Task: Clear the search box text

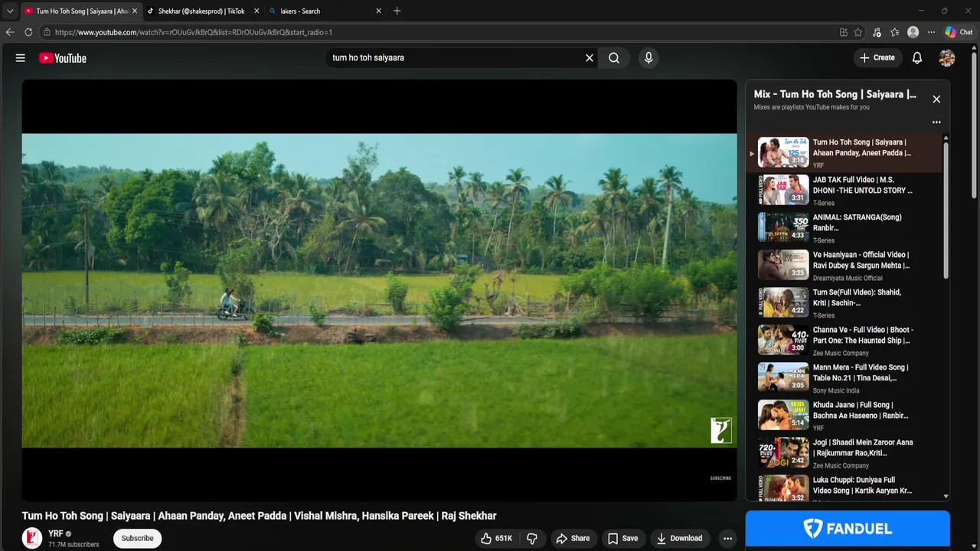Action: (x=590, y=57)
